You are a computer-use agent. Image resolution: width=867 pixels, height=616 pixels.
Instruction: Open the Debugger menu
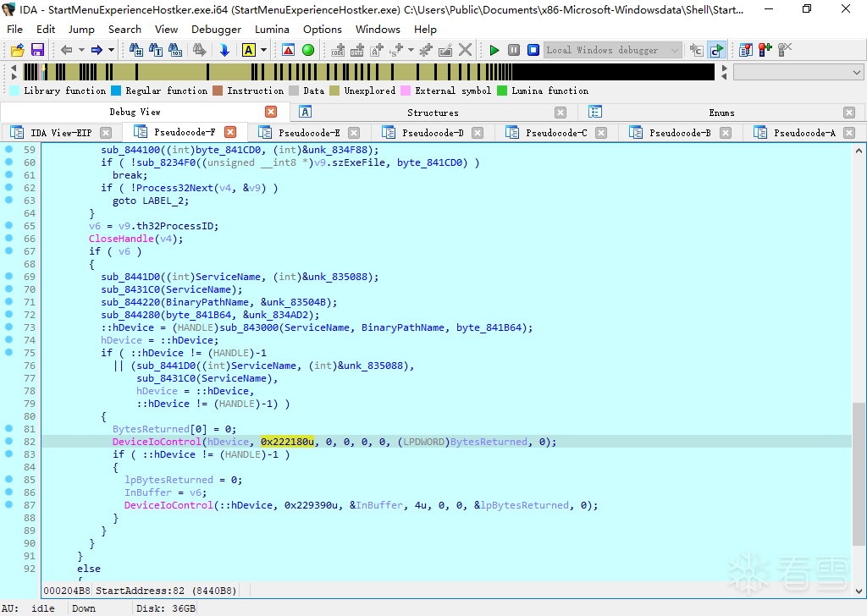tap(216, 29)
